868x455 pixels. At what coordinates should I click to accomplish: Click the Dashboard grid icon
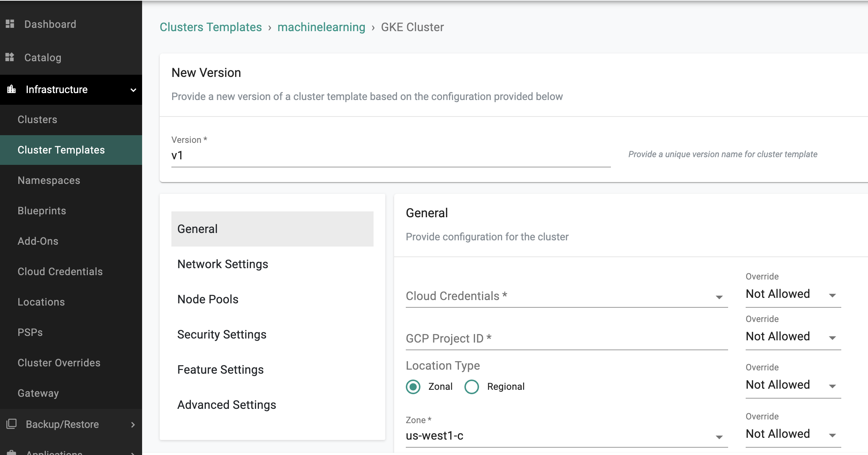[10, 24]
